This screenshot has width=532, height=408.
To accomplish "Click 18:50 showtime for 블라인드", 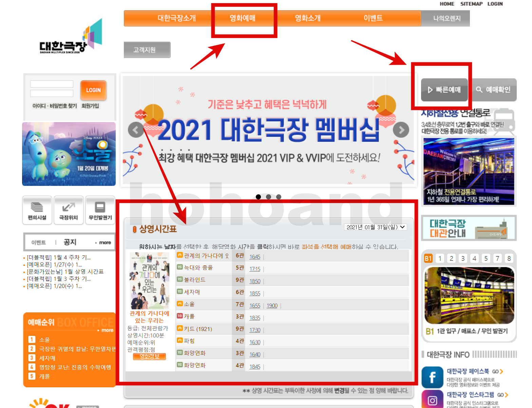I will 255,281.
